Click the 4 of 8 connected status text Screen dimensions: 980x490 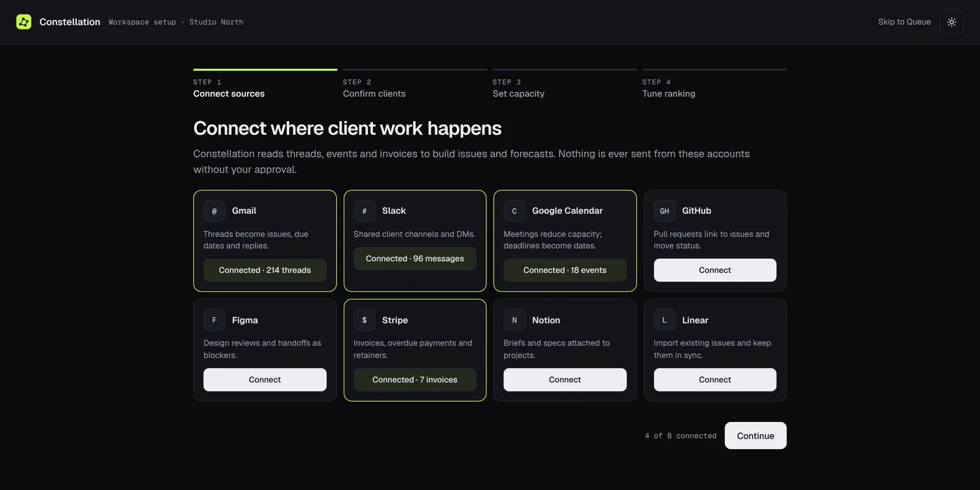[681, 436]
